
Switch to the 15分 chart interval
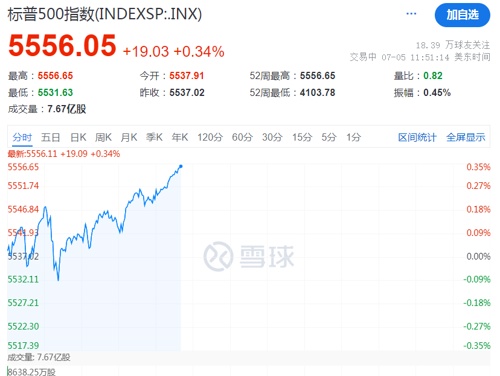tap(302, 137)
